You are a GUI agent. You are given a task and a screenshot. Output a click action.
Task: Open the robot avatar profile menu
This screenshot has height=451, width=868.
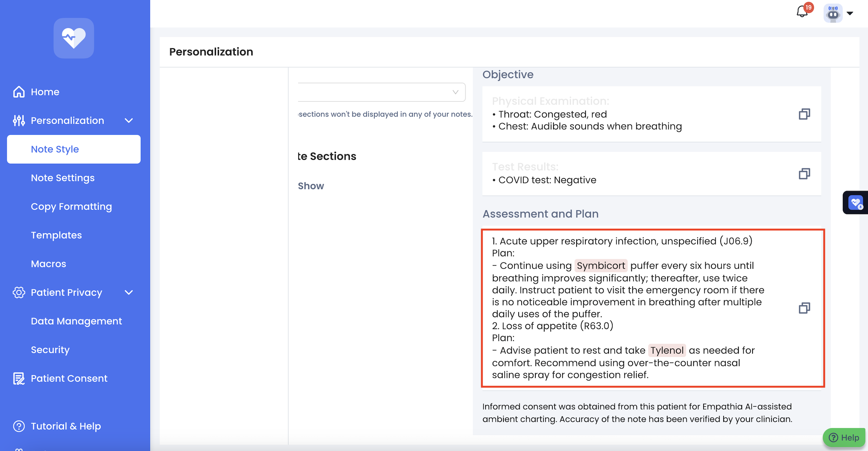pyautogui.click(x=833, y=13)
